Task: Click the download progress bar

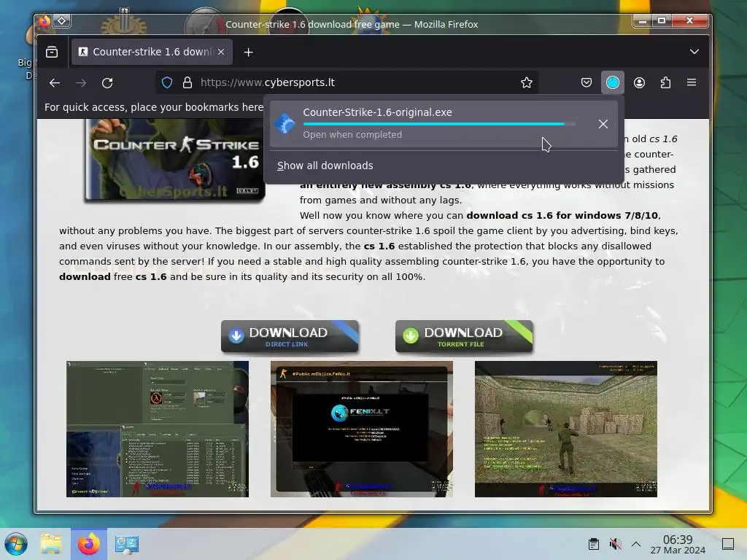Action: pos(439,124)
